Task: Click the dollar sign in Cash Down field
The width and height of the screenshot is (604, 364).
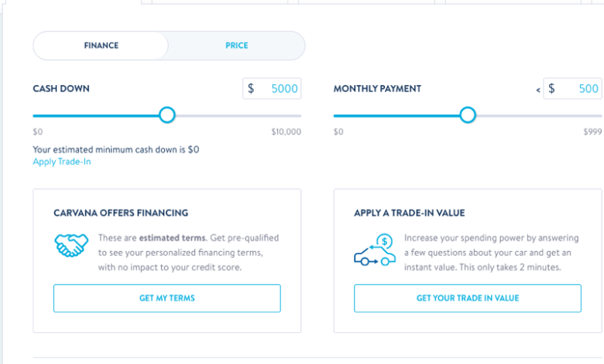Action: tap(251, 89)
